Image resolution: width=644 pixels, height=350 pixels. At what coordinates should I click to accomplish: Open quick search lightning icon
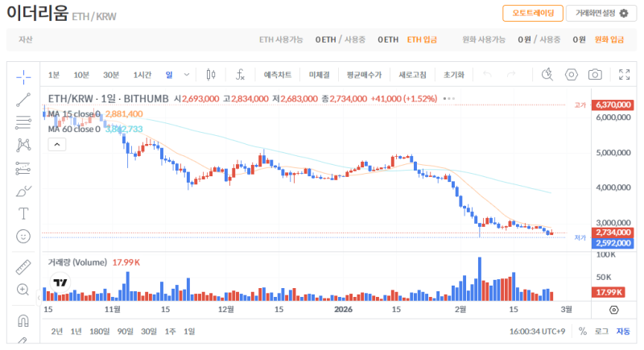547,74
